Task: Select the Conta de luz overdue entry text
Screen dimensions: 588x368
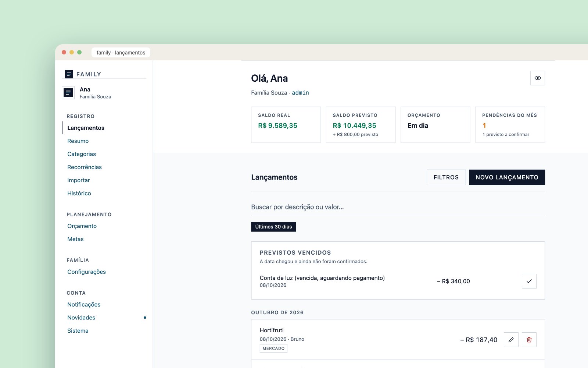Action: 322,278
